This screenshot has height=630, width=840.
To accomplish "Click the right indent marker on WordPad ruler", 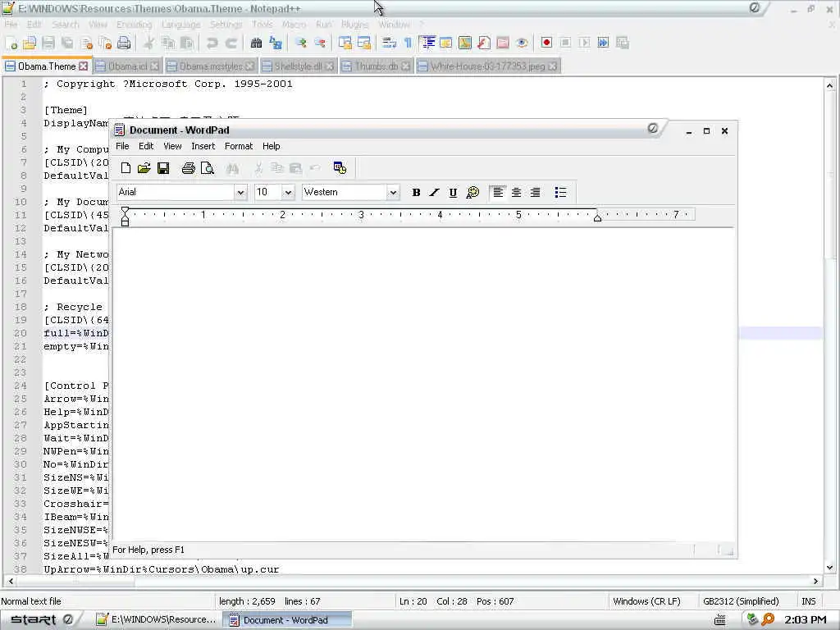I will pyautogui.click(x=597, y=217).
